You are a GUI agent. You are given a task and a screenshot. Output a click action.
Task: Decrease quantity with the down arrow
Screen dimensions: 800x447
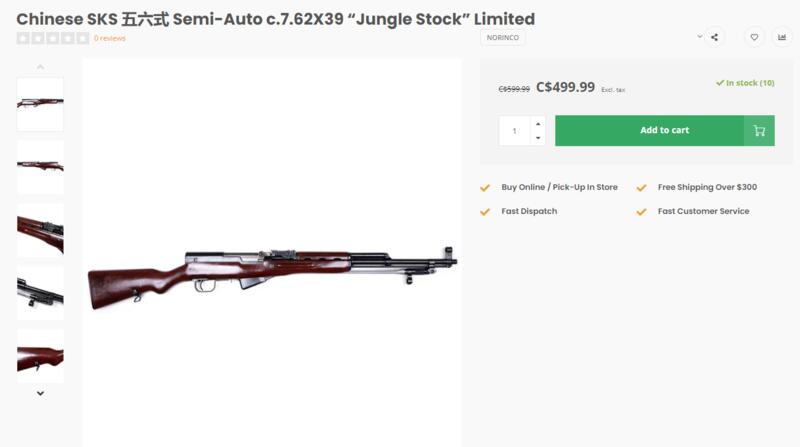tap(538, 138)
